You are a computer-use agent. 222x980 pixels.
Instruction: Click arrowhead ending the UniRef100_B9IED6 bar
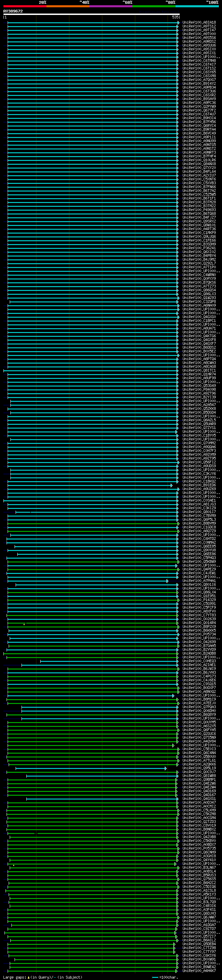point(171,485)
